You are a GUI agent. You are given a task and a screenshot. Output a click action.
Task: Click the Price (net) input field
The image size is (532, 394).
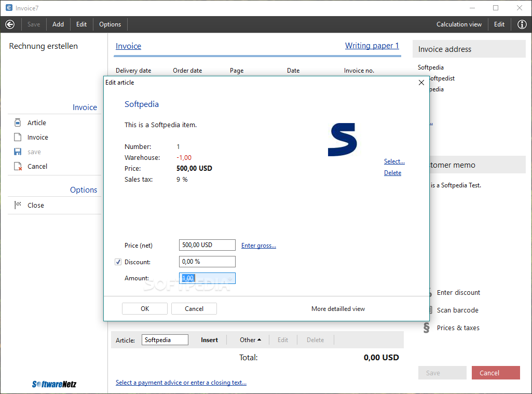(x=207, y=245)
